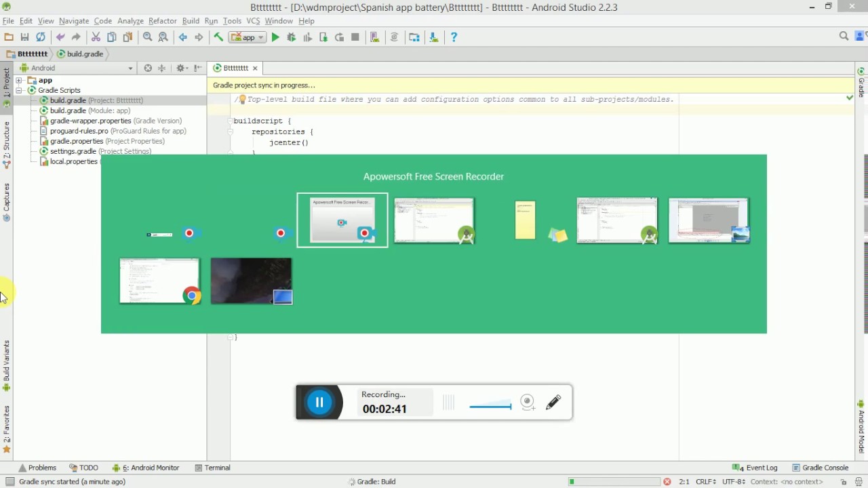
Task: Navigate Back with the left arrow icon
Action: (x=183, y=37)
